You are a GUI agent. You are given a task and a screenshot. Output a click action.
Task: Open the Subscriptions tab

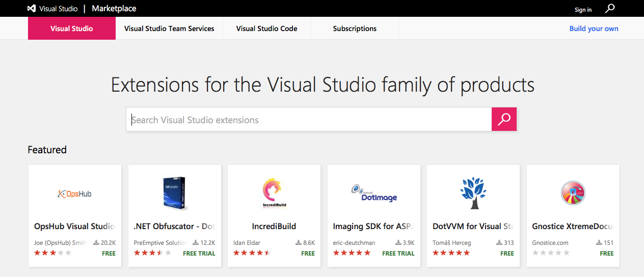[x=355, y=29]
